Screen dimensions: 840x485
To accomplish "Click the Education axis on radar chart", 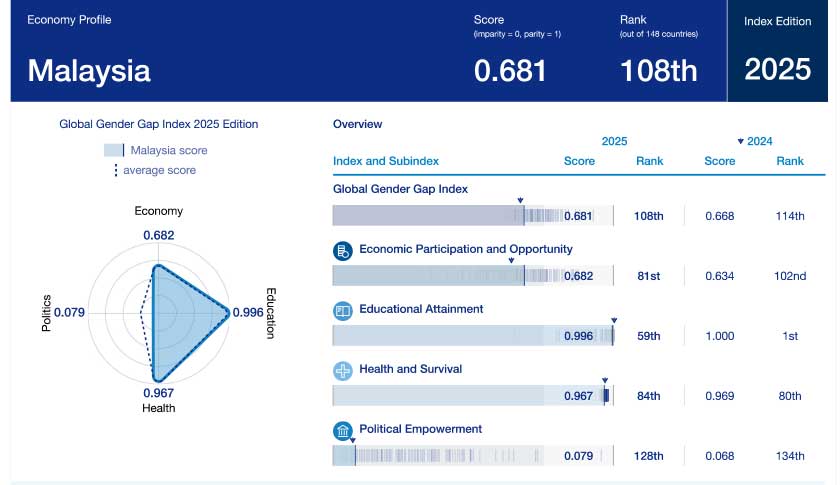I will pos(270,313).
